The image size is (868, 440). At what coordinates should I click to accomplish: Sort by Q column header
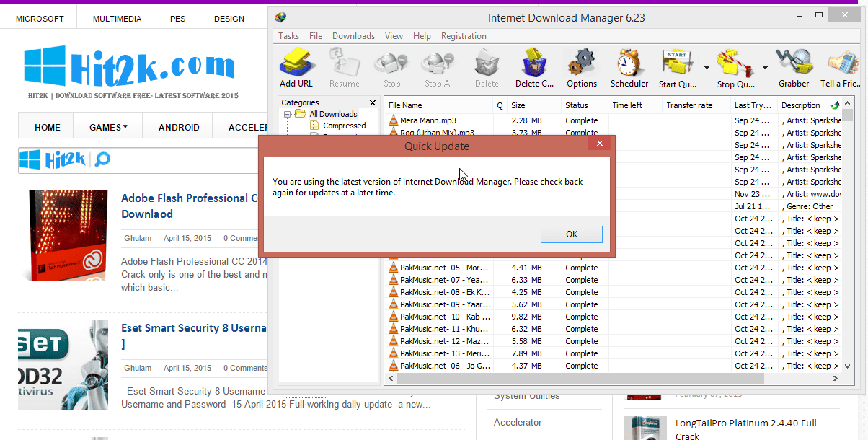pos(500,105)
